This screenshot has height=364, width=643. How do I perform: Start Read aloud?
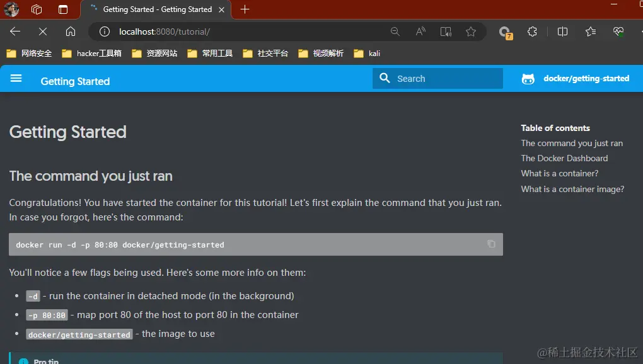[x=420, y=31]
